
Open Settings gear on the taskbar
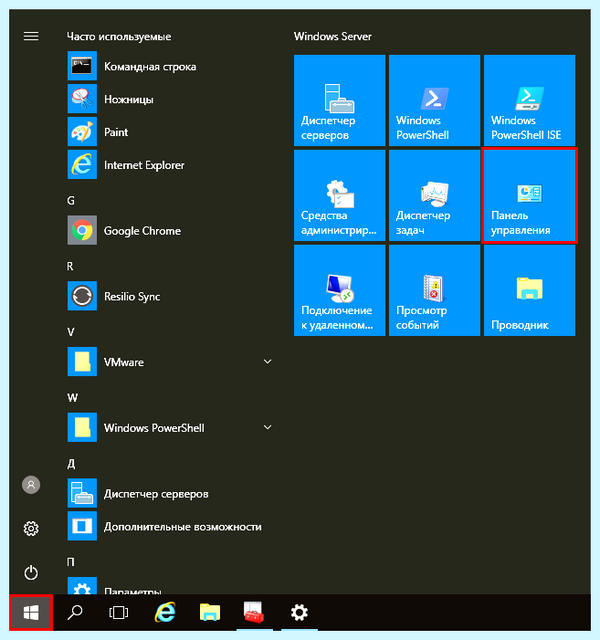pyautogui.click(x=299, y=613)
